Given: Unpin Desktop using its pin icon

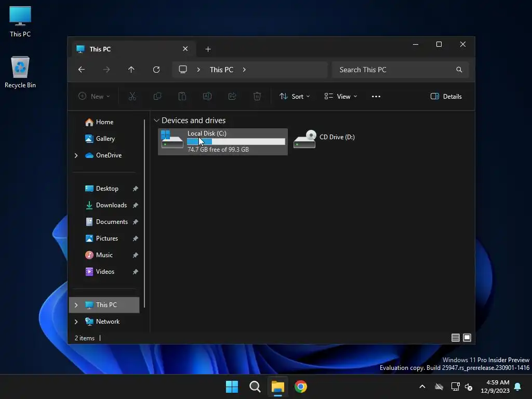Looking at the screenshot, I should click(136, 189).
